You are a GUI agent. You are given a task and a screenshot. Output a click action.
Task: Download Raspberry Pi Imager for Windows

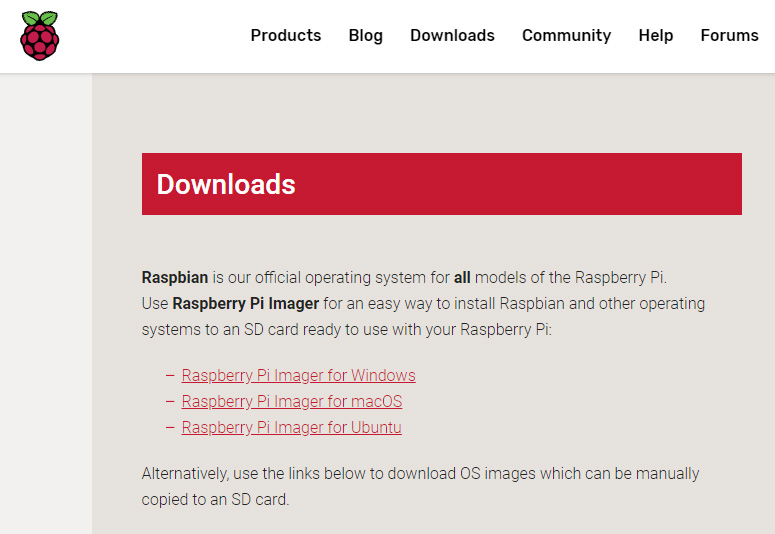coord(299,375)
